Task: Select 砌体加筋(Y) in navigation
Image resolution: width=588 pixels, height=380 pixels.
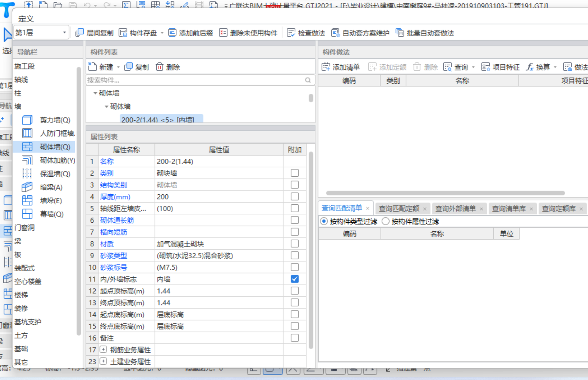Action: 58,160
